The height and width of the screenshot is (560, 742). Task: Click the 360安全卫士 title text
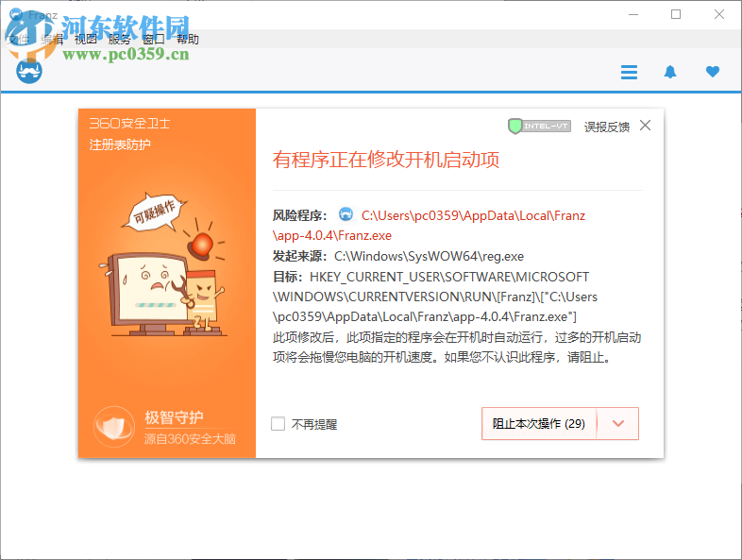pyautogui.click(x=129, y=124)
